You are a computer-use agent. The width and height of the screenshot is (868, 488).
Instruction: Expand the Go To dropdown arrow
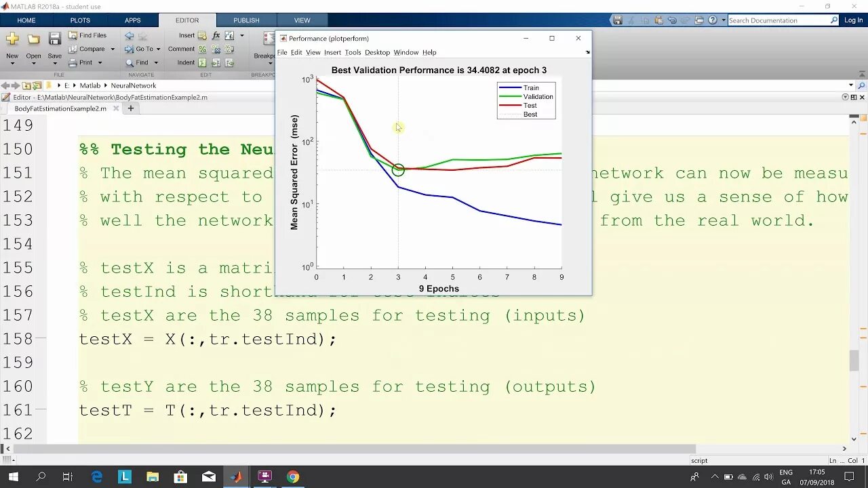tap(158, 49)
